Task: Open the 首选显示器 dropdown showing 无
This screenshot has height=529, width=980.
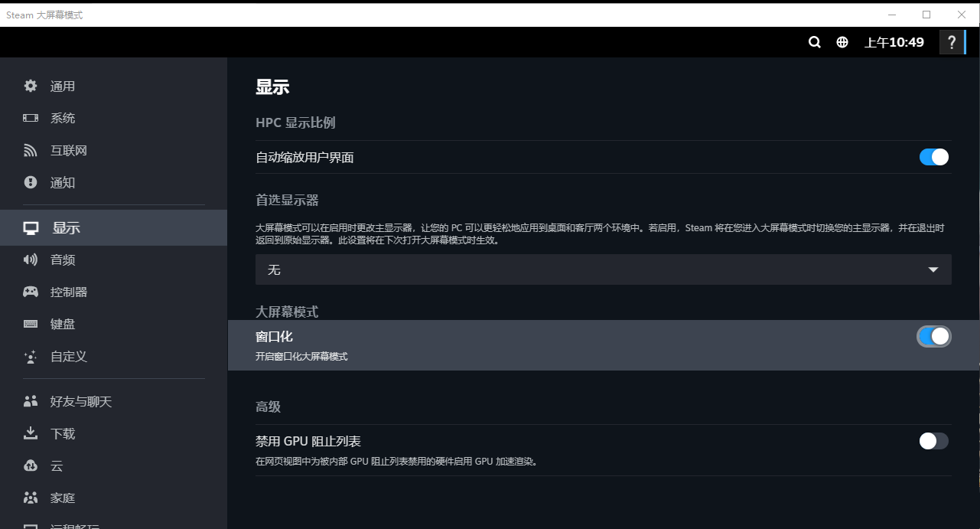Action: tap(604, 269)
